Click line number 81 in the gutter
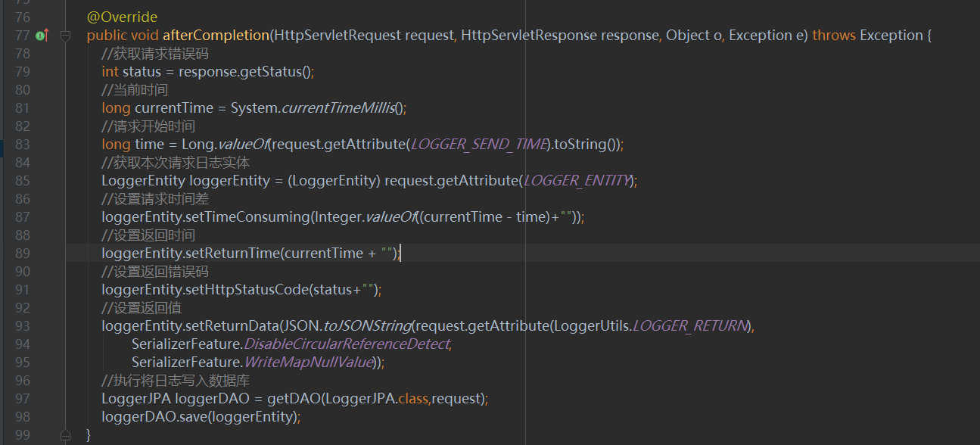Viewport: 980px width, 445px height. coord(22,108)
